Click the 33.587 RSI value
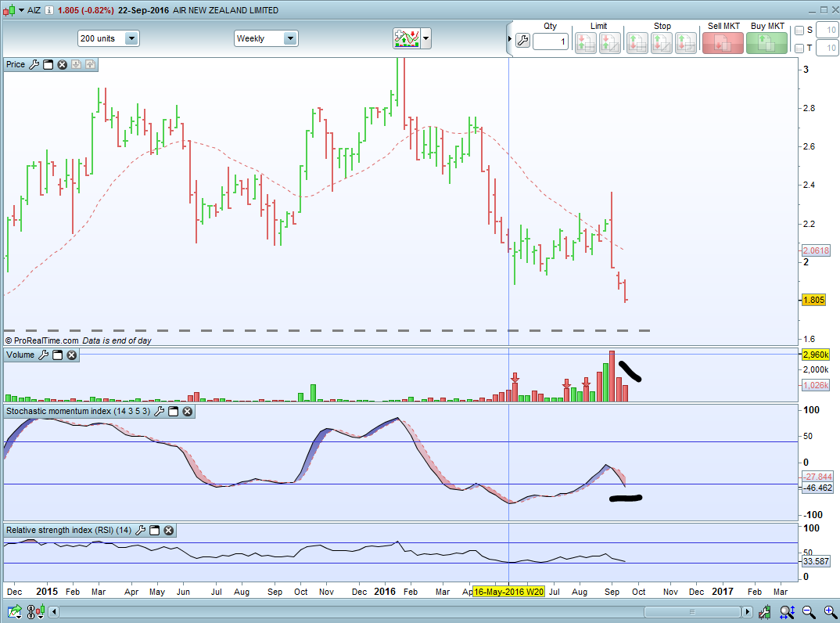 816,561
